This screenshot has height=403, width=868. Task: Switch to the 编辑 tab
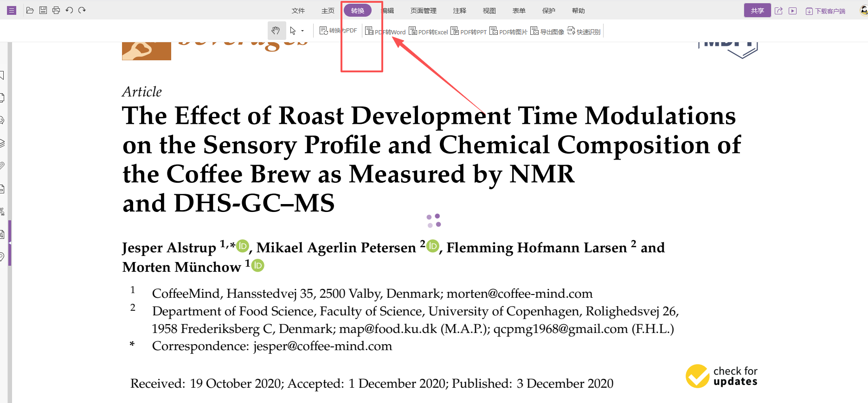point(388,11)
